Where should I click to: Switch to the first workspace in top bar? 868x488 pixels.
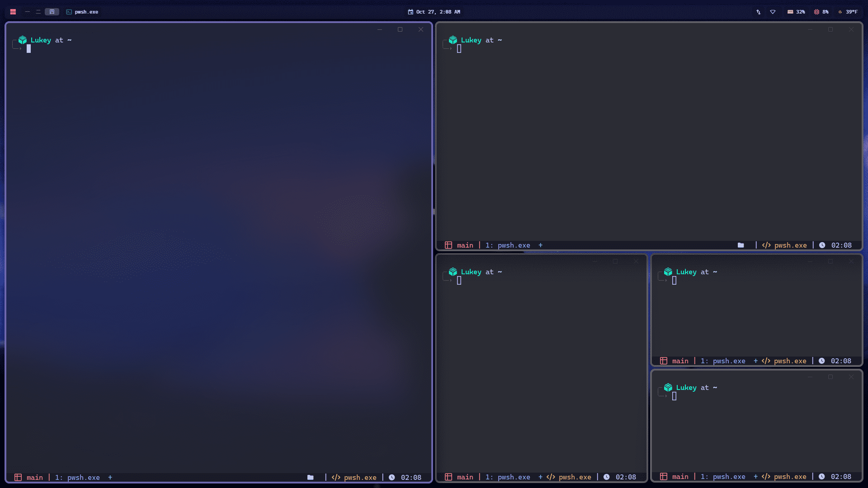pos(28,12)
